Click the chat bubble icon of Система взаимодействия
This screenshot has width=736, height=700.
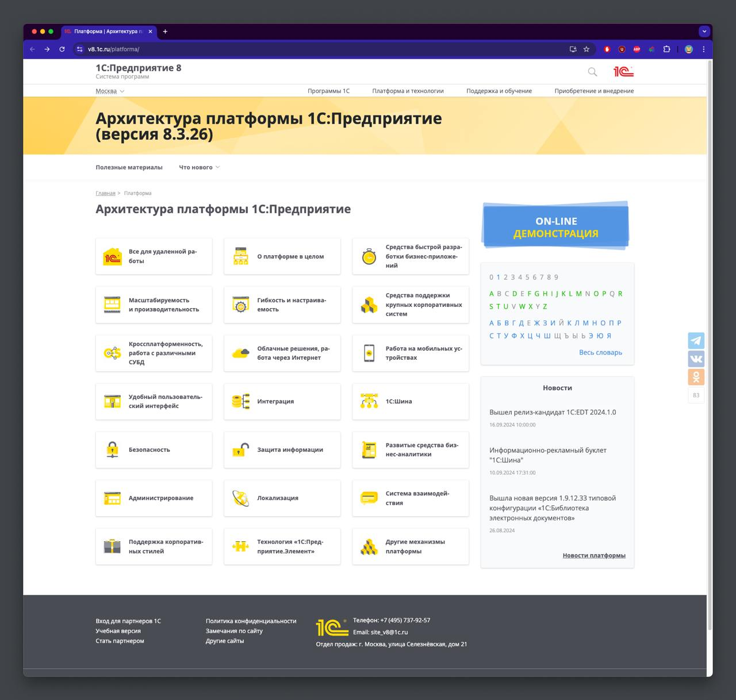point(369,498)
